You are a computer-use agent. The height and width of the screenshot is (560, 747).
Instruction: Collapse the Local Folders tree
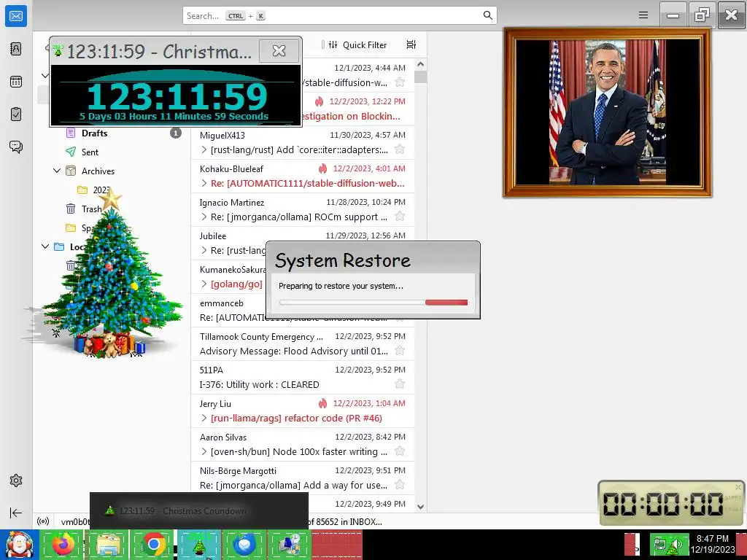pyautogui.click(x=45, y=246)
